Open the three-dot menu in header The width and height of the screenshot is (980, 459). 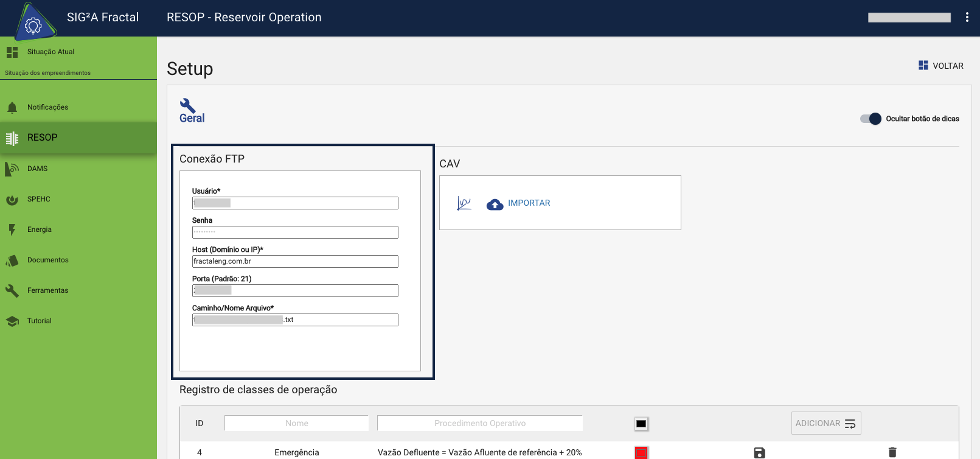967,18
